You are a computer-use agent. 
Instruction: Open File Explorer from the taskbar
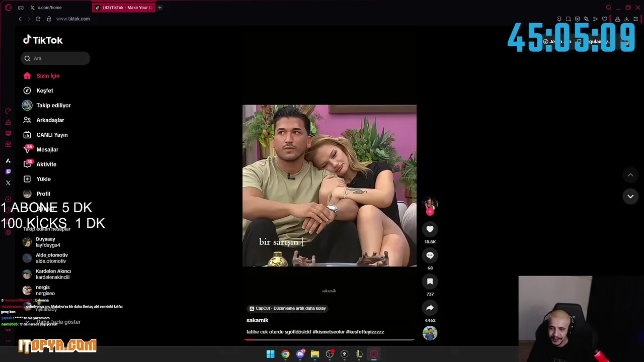(315, 354)
